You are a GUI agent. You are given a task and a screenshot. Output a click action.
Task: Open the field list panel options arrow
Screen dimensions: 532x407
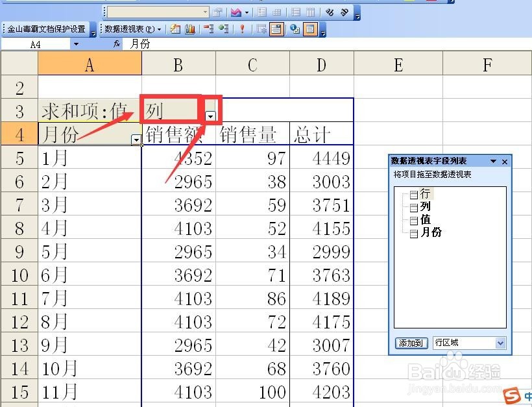point(493,161)
